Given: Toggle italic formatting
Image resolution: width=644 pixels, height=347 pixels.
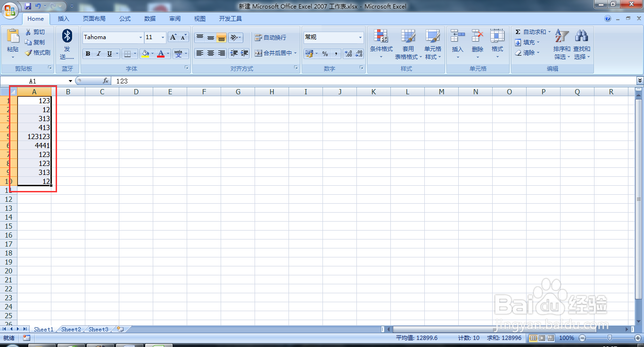Looking at the screenshot, I should [99, 54].
